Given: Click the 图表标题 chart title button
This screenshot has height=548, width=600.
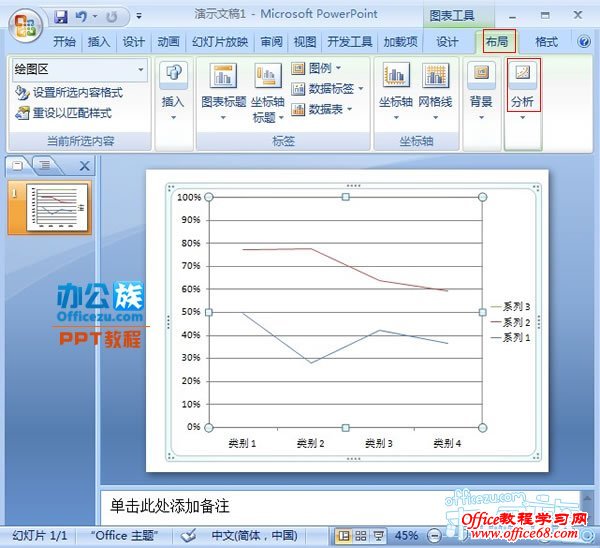Looking at the screenshot, I should point(223,90).
